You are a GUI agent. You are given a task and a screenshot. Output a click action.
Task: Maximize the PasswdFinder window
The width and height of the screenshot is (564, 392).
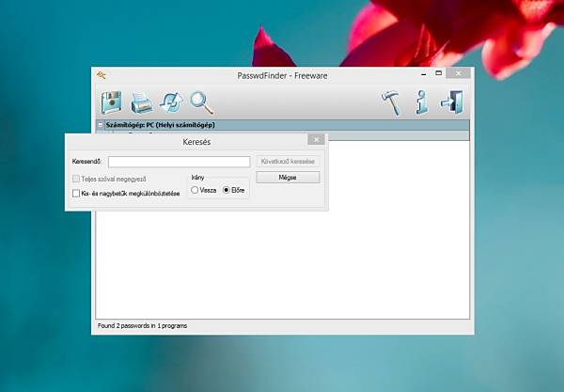pos(438,73)
